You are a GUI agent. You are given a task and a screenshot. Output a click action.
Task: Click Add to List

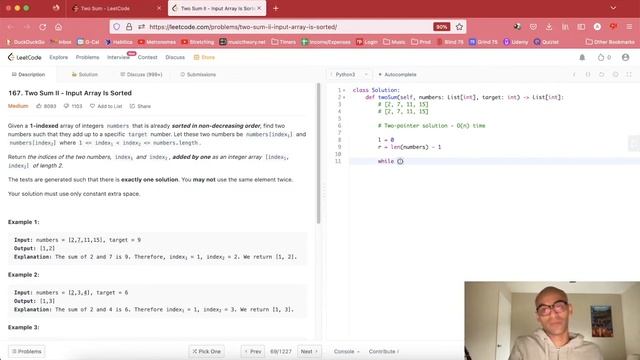(106, 106)
